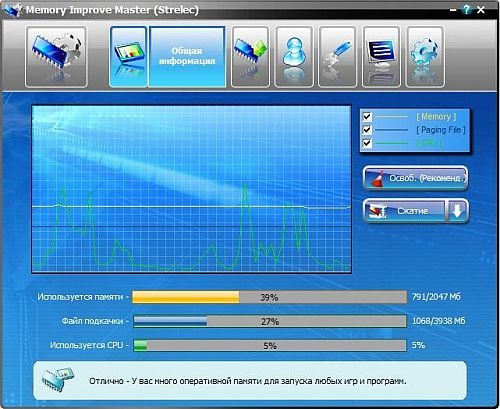
Task: Click the Отлично status message text
Action: tap(248, 381)
